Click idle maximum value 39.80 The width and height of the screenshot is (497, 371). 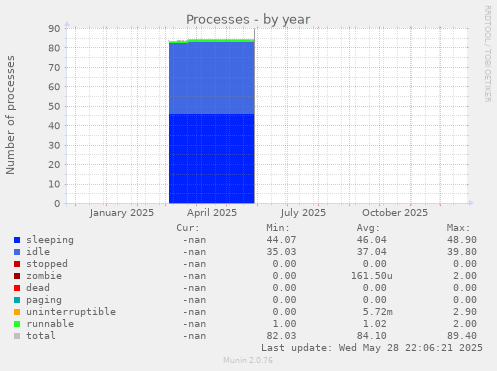[x=462, y=252]
